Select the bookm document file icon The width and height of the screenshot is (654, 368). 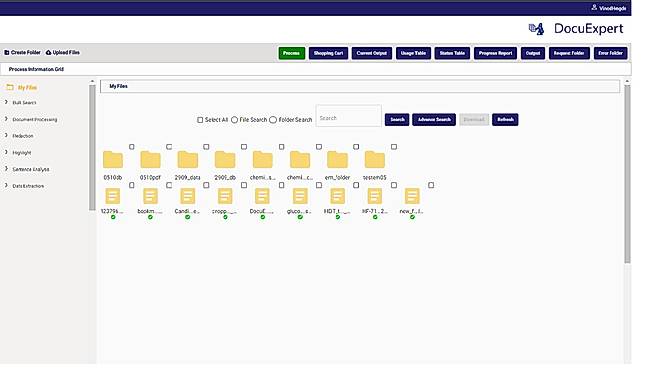coord(150,196)
